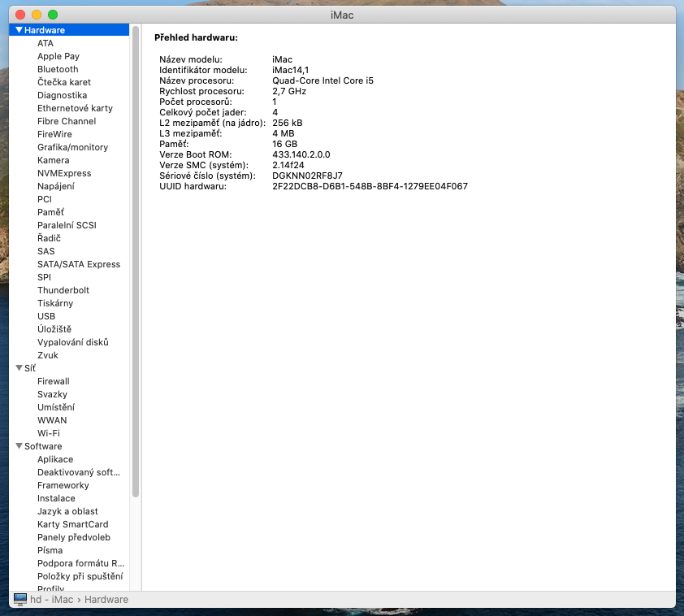
Task: Collapse the Síť section triangle
Action: tap(20, 368)
